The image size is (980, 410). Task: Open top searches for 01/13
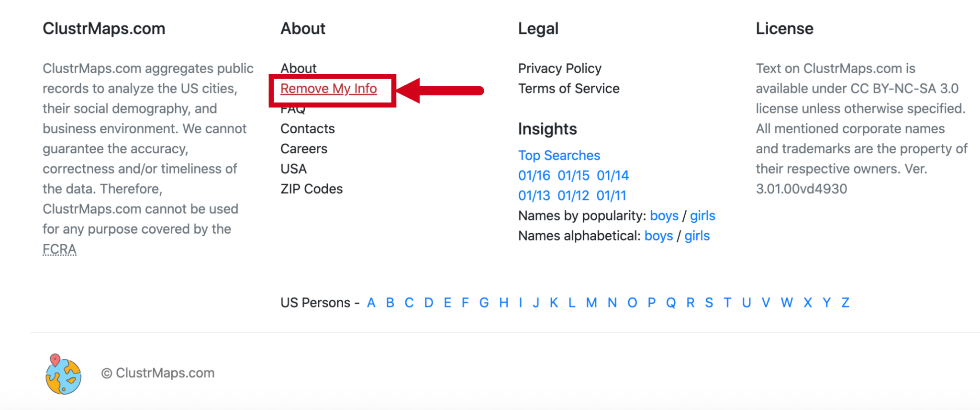pos(534,195)
